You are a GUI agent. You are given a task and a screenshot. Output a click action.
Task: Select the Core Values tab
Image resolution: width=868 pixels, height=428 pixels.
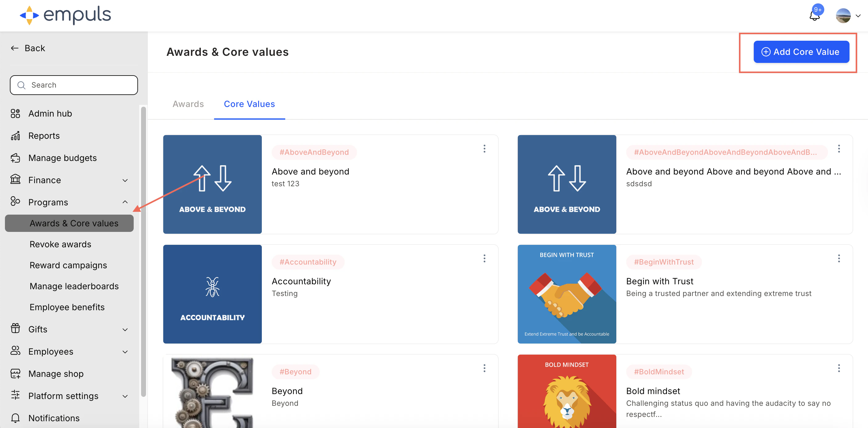point(249,104)
